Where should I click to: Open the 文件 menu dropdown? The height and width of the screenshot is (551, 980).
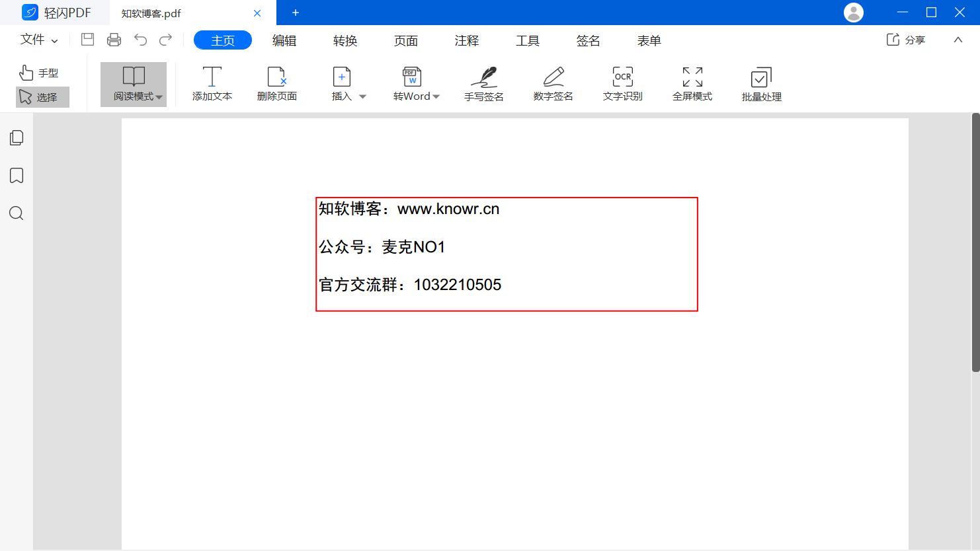click(39, 40)
